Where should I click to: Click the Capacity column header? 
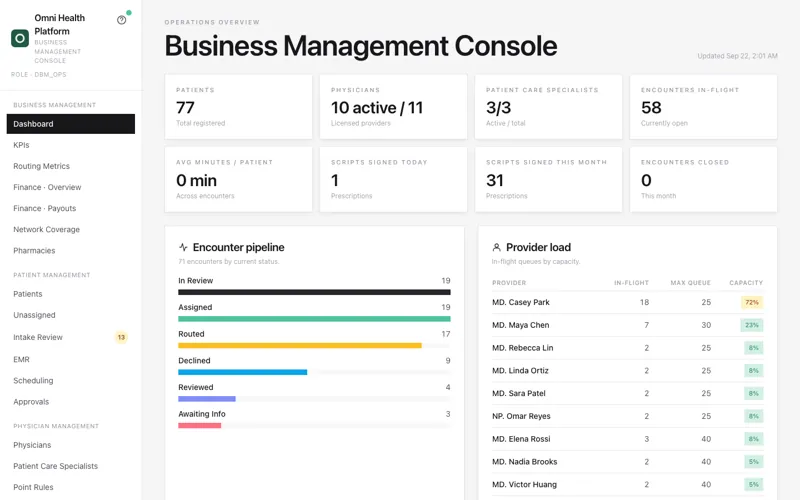click(x=746, y=283)
